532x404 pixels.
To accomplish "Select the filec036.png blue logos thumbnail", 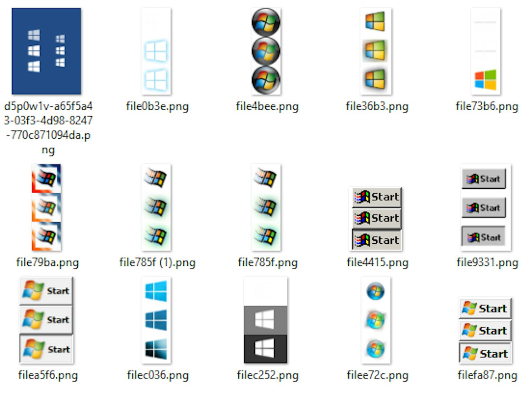I will pos(156,320).
